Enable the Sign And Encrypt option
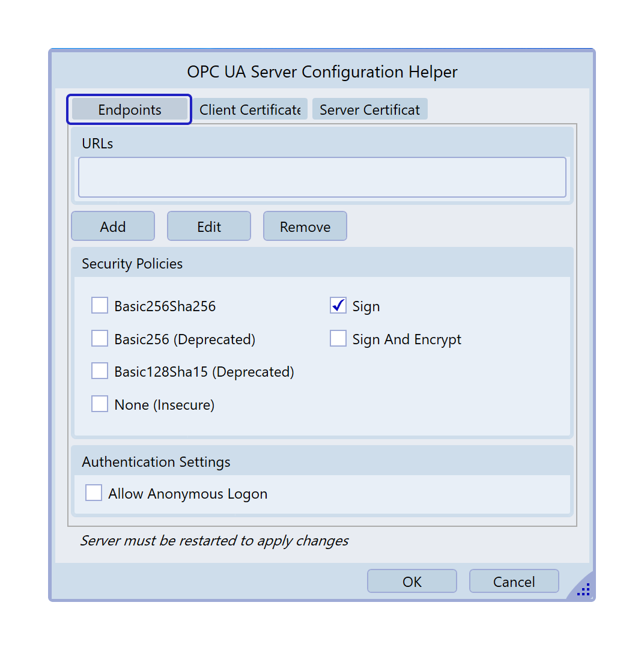Viewport: 644px width, 650px height. (338, 339)
